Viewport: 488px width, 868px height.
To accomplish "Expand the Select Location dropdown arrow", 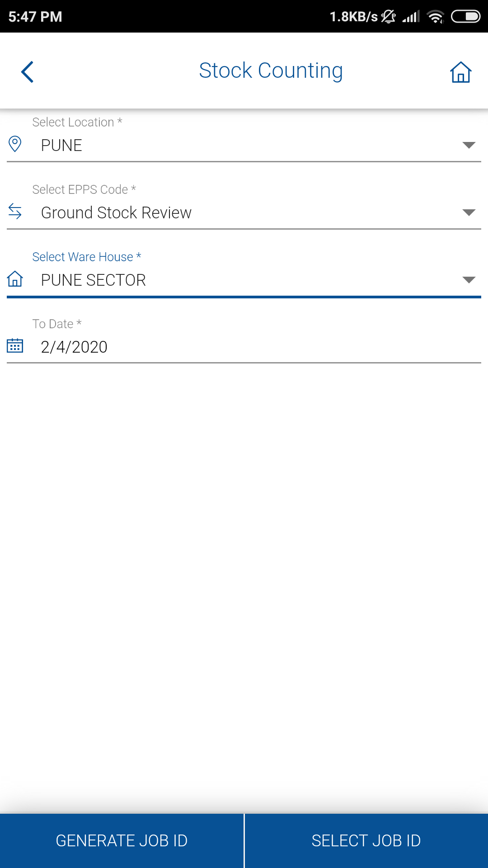I will click(469, 145).
